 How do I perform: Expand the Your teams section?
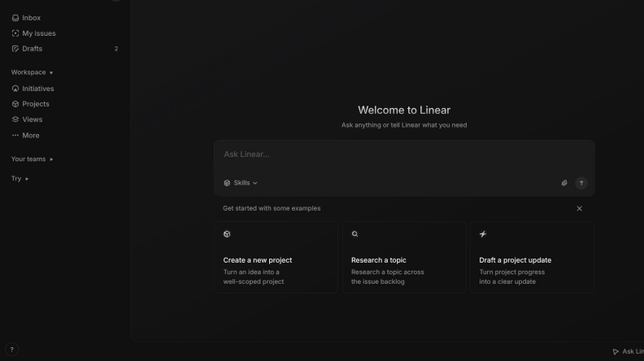[x=32, y=159]
